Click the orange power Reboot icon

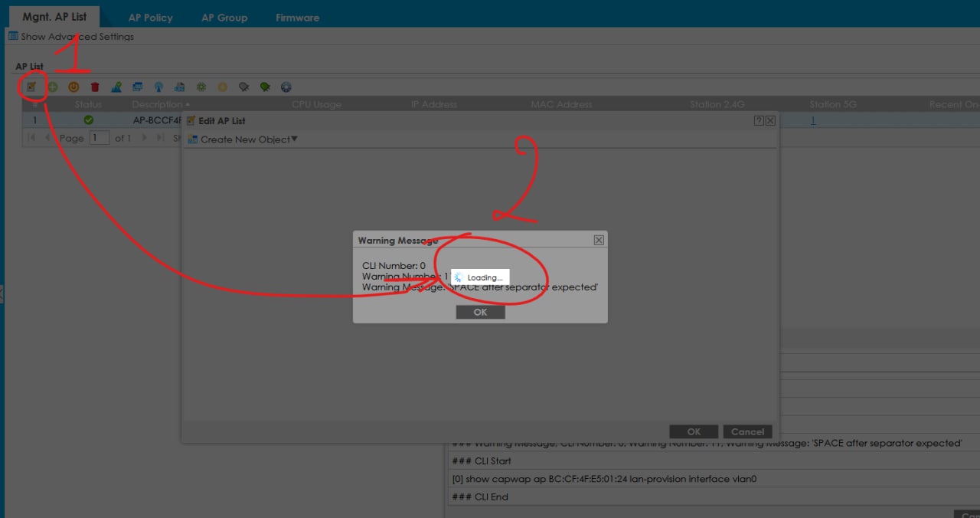click(x=73, y=87)
